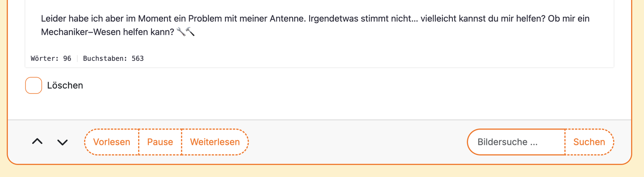644x177 pixels.
Task: Click the Buchstaben: 563 character counter
Action: click(x=113, y=58)
